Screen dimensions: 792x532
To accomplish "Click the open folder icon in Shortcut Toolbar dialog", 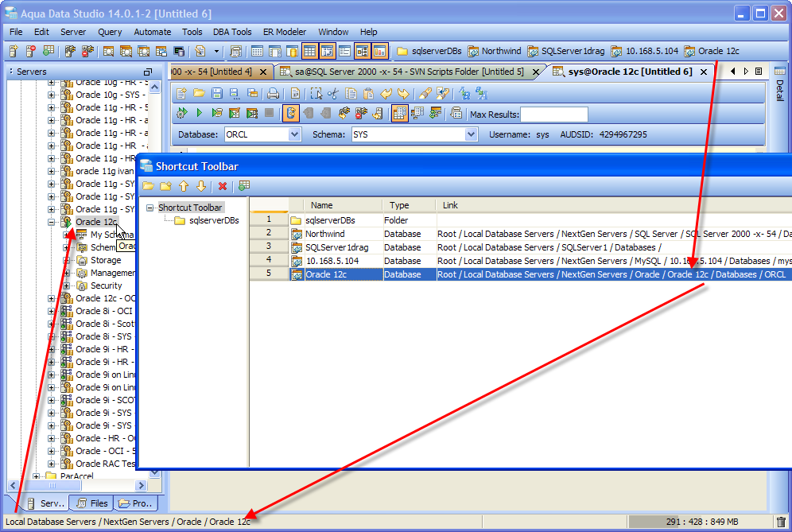I will click(x=148, y=186).
